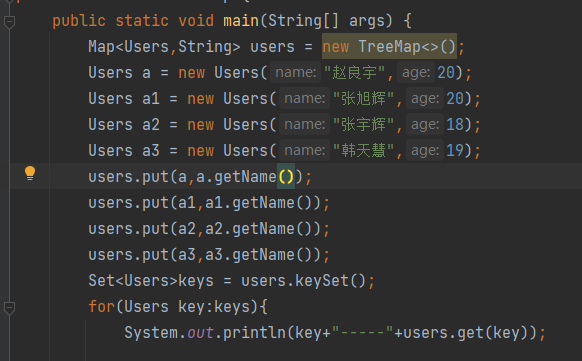Click the name hint before "赵良宇"
Screen dimensions: 582x361
click(295, 72)
